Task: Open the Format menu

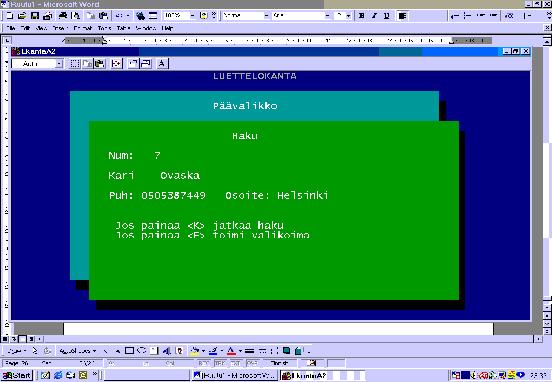Action: pos(83,28)
